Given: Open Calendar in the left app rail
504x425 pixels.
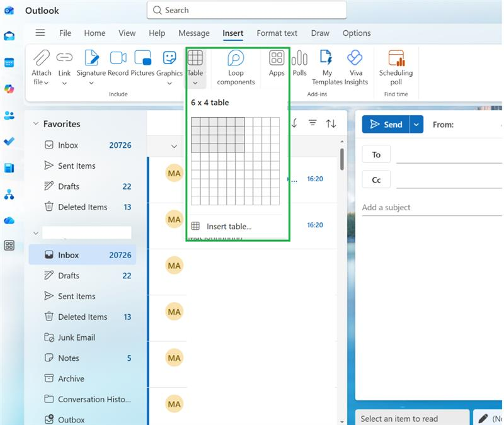Looking at the screenshot, I should [9, 62].
